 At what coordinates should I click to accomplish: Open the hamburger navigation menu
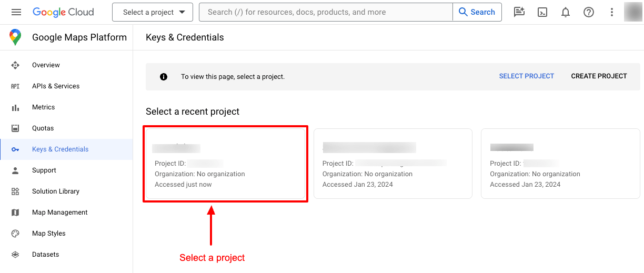(x=16, y=12)
